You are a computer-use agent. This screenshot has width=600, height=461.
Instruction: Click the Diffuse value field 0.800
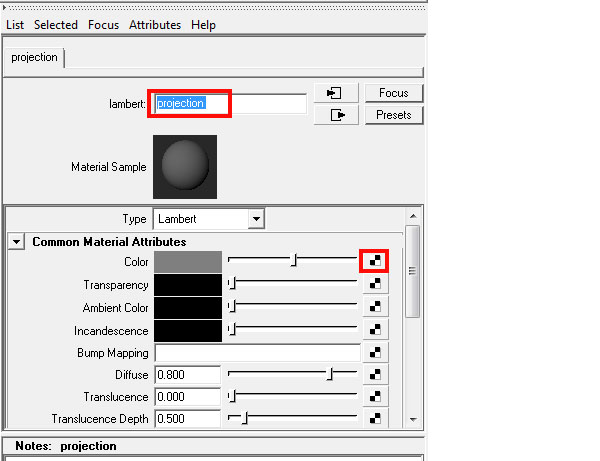tap(188, 375)
